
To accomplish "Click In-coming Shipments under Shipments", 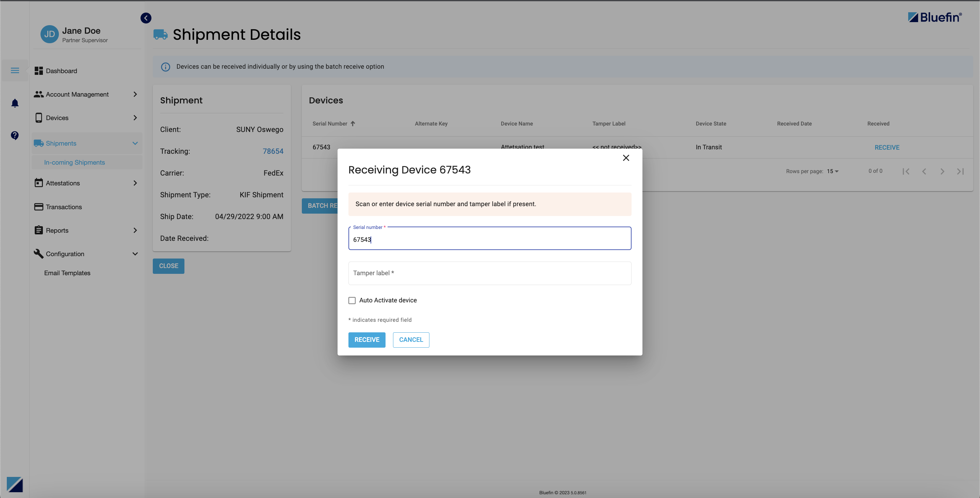I will [x=74, y=162].
